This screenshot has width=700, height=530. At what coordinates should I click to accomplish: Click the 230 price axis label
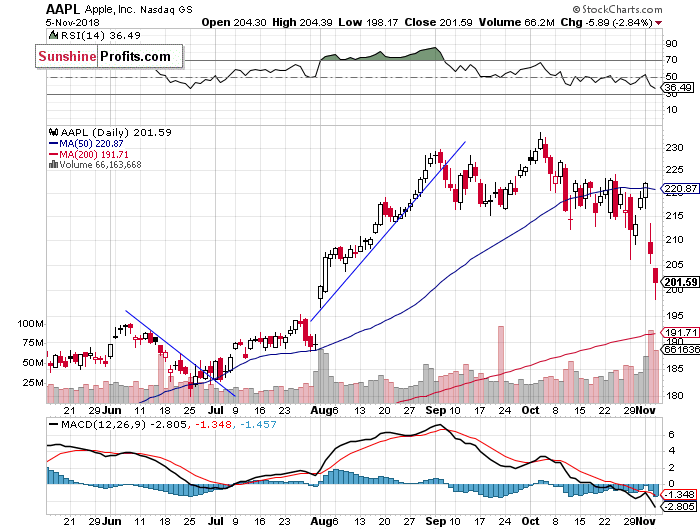(674, 148)
